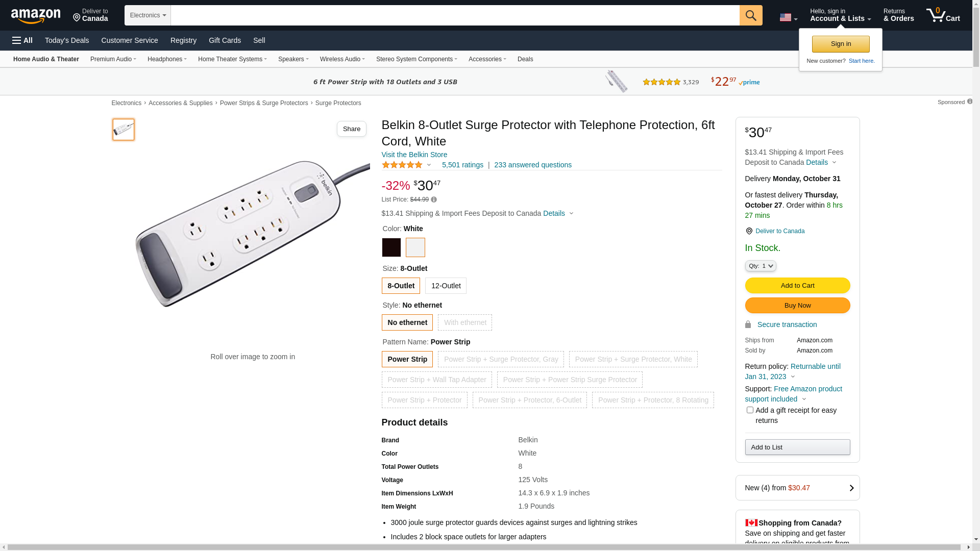Click the search magnifier button
The width and height of the screenshot is (980, 551).
751,15
